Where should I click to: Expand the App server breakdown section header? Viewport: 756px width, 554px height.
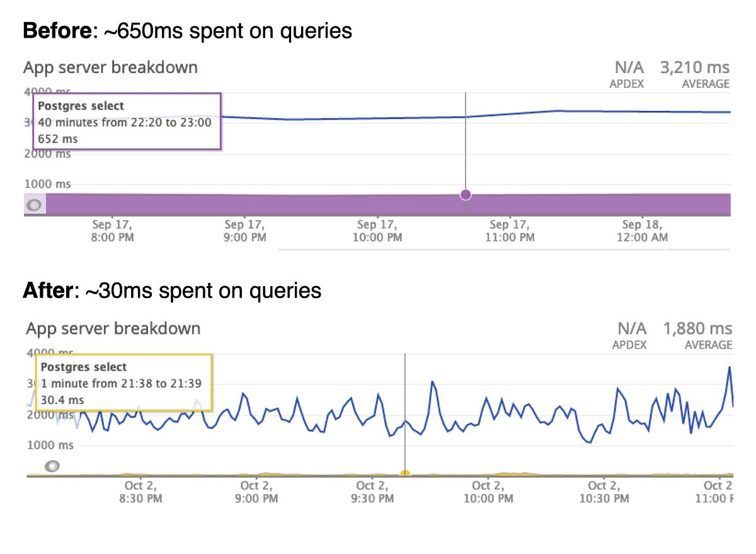click(111, 67)
